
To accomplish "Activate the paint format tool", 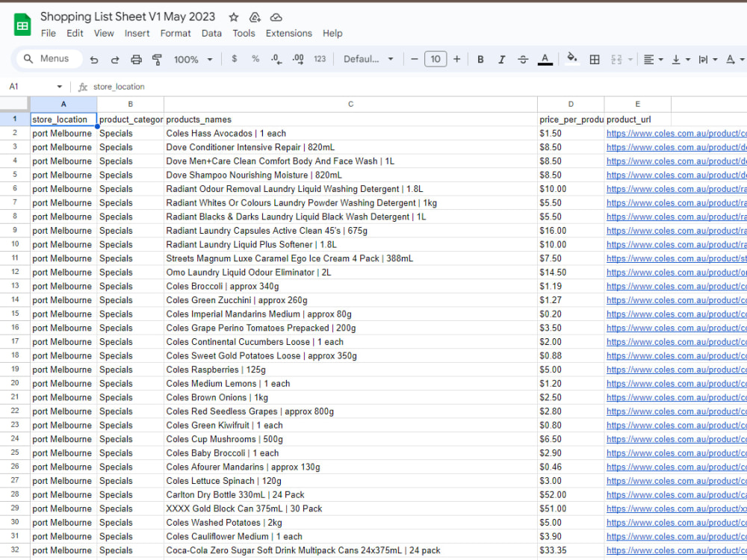I will tap(157, 60).
